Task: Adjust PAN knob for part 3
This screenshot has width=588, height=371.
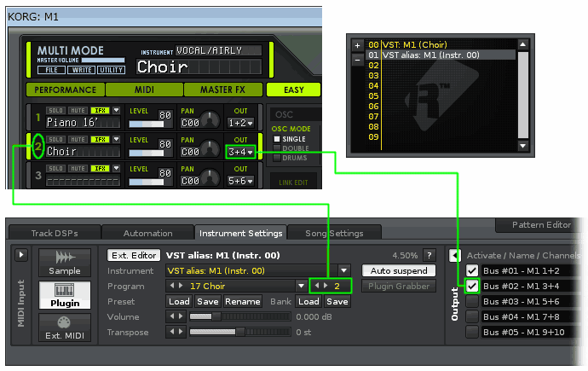Action: coord(210,177)
